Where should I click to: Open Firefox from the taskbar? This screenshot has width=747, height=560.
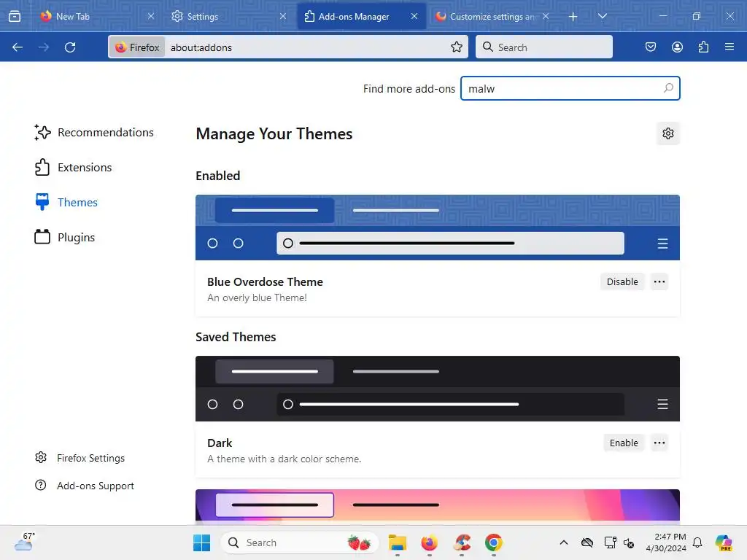429,542
